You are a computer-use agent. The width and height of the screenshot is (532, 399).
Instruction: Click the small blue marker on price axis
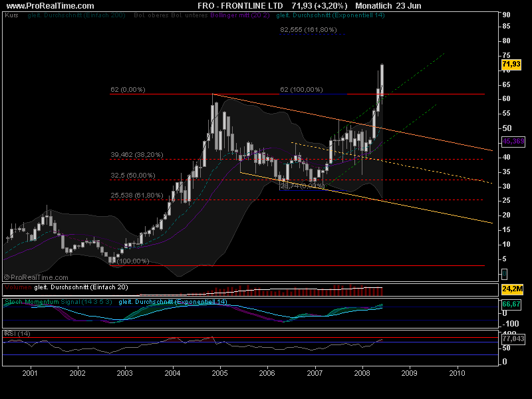[504, 273]
